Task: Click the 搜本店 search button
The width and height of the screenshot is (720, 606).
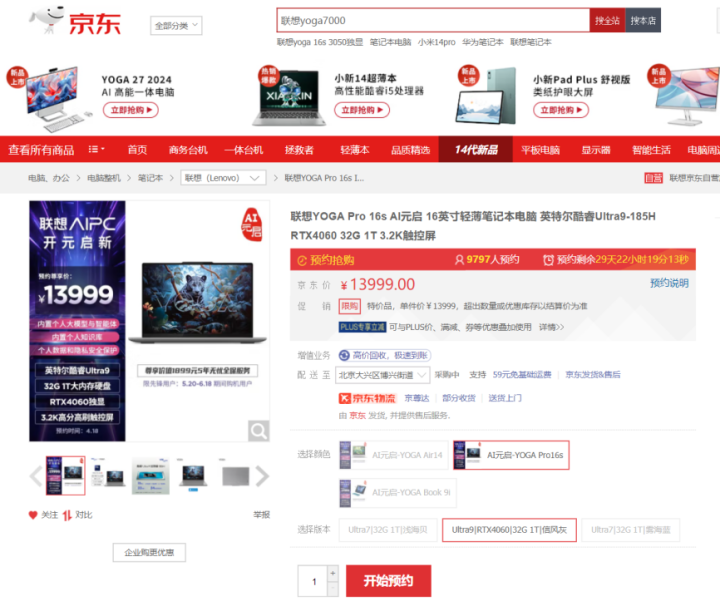Action: [x=643, y=20]
